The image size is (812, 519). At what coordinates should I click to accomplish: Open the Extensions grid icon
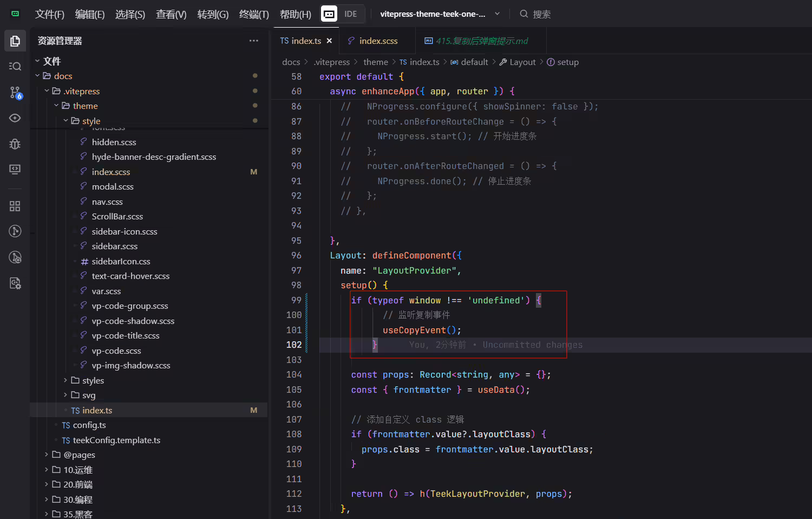(15, 206)
